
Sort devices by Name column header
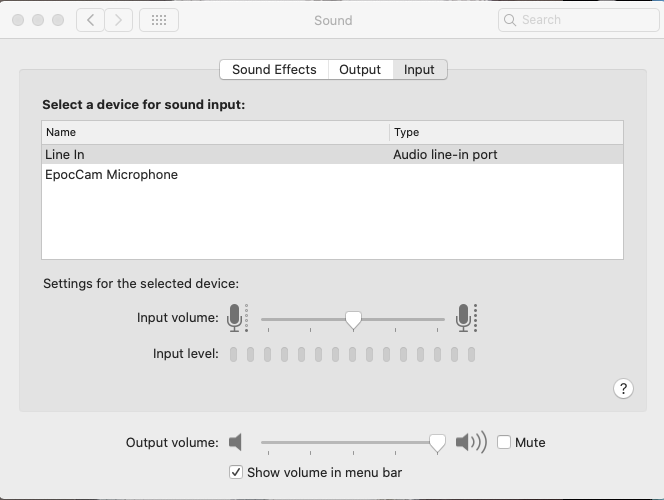(216, 132)
